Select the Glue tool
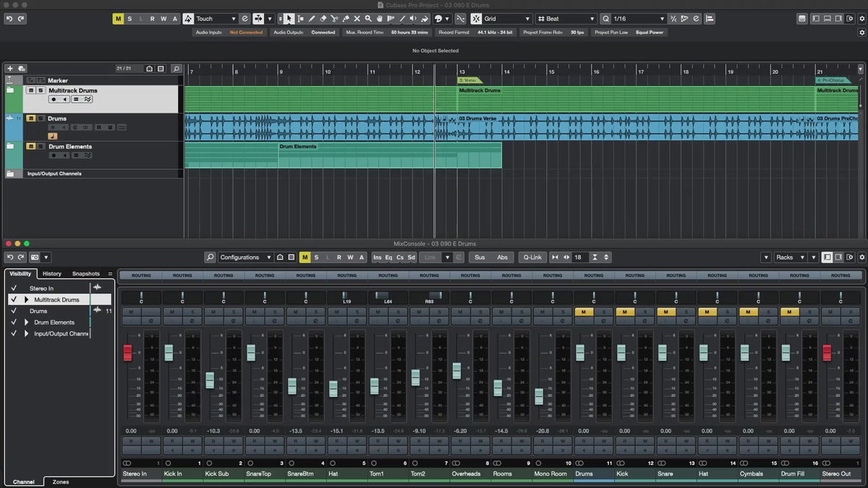 (346, 19)
